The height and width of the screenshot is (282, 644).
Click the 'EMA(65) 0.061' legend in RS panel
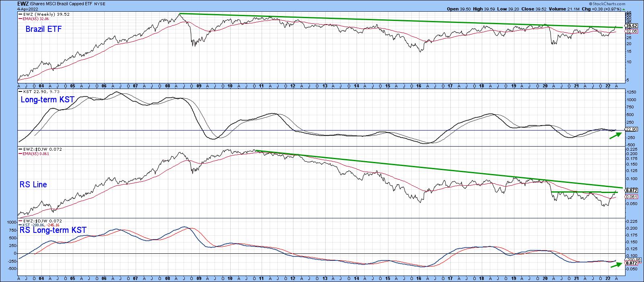tap(34, 153)
